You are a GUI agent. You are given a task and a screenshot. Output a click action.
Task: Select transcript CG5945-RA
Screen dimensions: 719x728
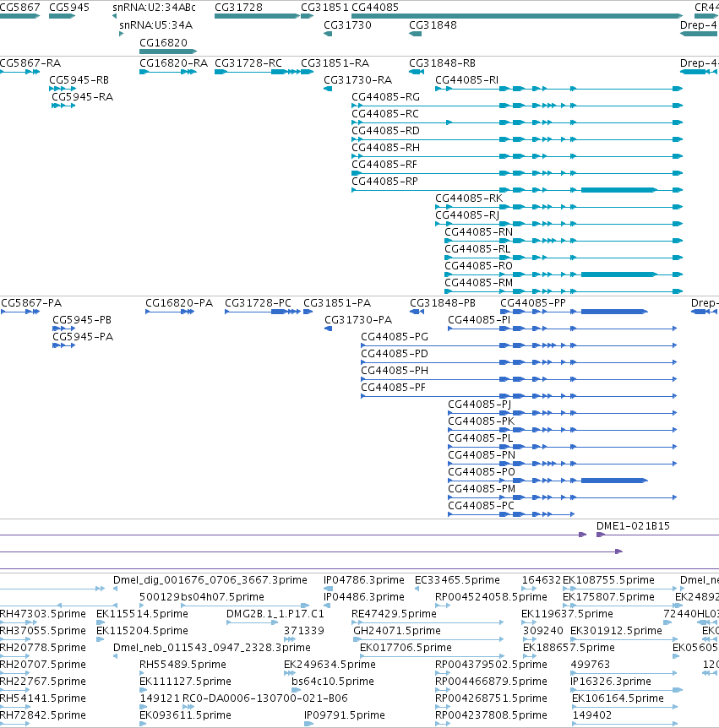click(x=82, y=96)
